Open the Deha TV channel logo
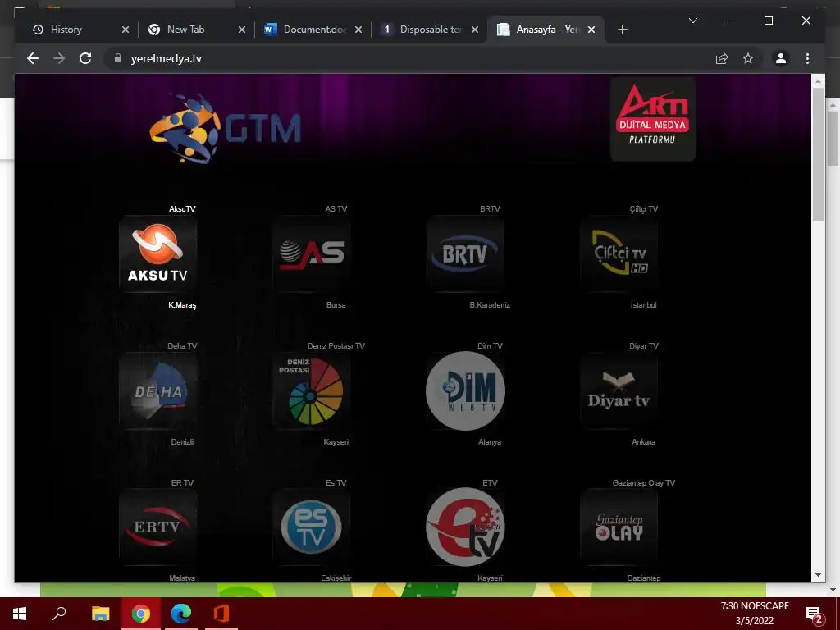 [158, 391]
